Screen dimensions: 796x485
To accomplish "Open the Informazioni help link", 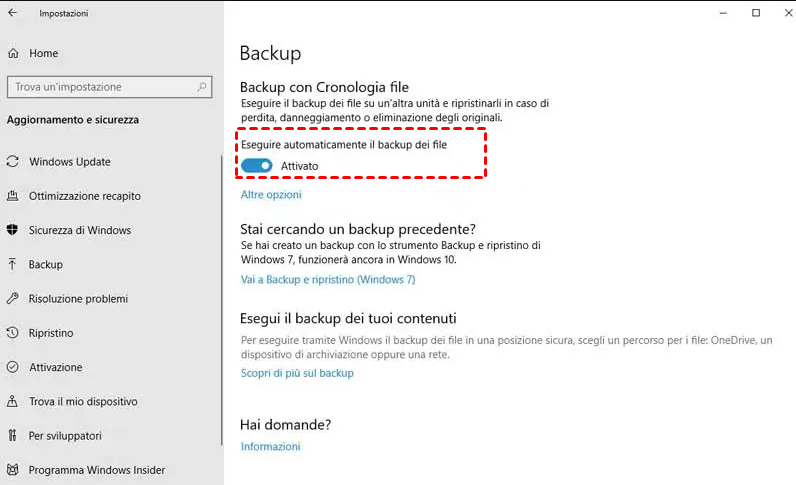I will click(270, 446).
